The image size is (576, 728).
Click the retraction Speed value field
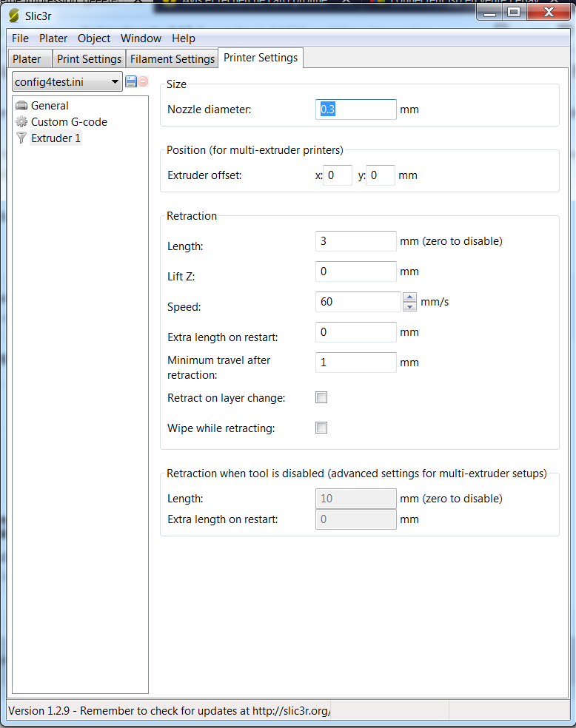pyautogui.click(x=358, y=302)
